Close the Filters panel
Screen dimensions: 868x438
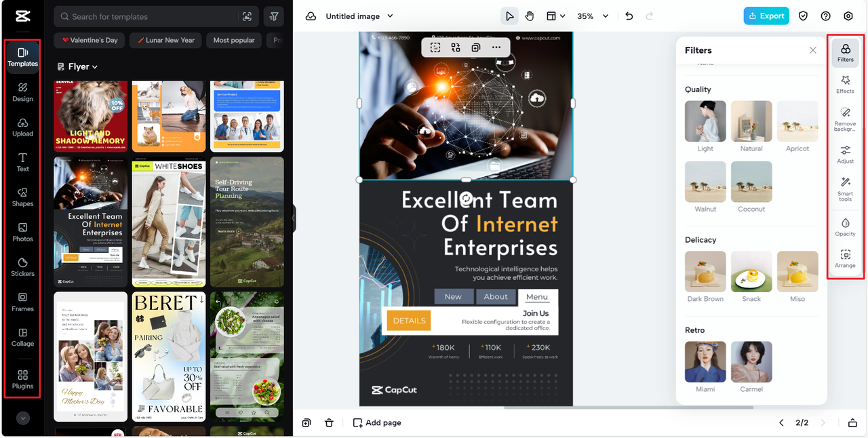pyautogui.click(x=812, y=50)
